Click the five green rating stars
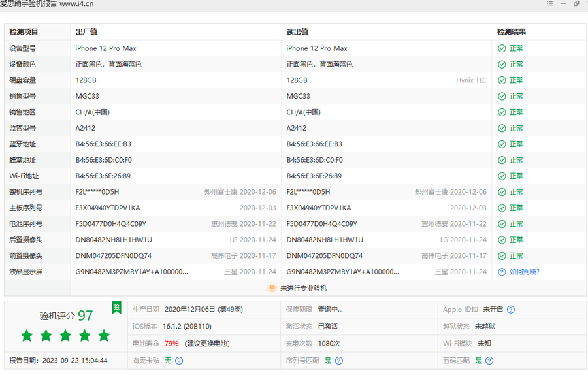Image resolution: width=588 pixels, height=375 pixels. [x=65, y=336]
